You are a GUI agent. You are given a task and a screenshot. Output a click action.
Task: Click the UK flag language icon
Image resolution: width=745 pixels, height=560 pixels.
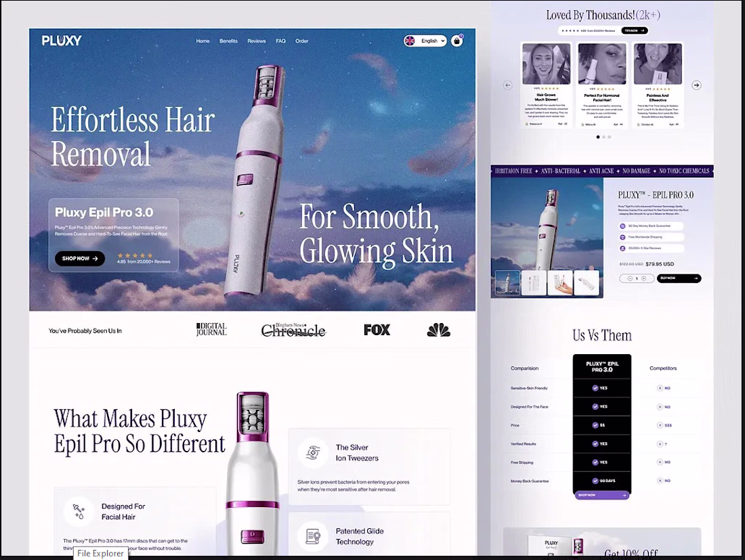[410, 41]
